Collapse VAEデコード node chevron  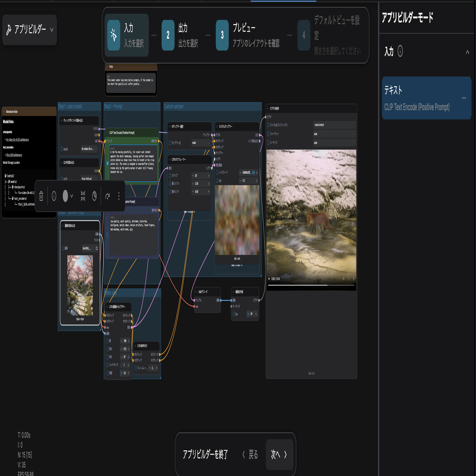[196, 292]
